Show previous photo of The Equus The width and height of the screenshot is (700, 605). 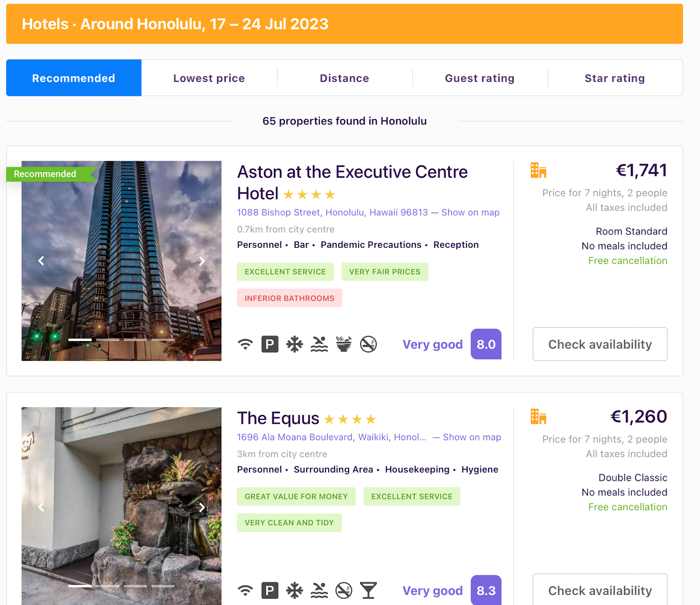[41, 507]
